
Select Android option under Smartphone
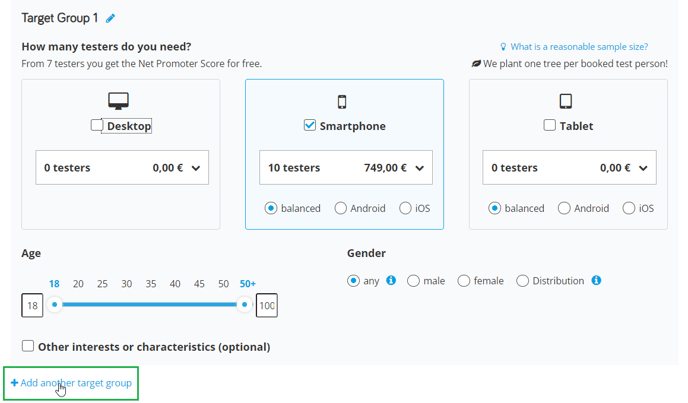tap(340, 208)
